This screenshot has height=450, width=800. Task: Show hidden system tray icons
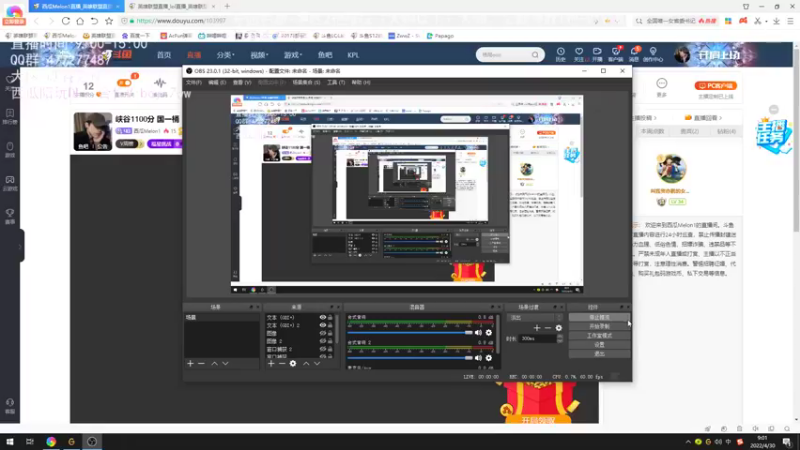click(688, 442)
